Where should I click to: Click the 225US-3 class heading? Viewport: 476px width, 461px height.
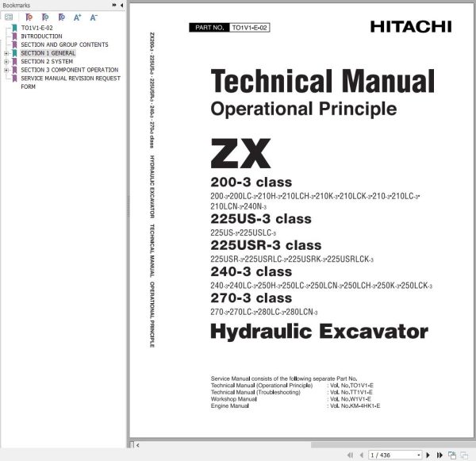point(261,219)
